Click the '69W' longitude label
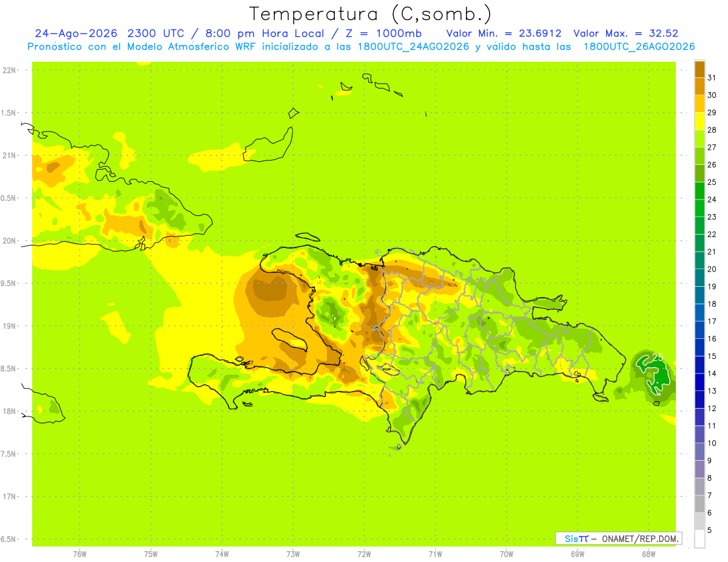The height and width of the screenshot is (562, 728). click(x=578, y=554)
